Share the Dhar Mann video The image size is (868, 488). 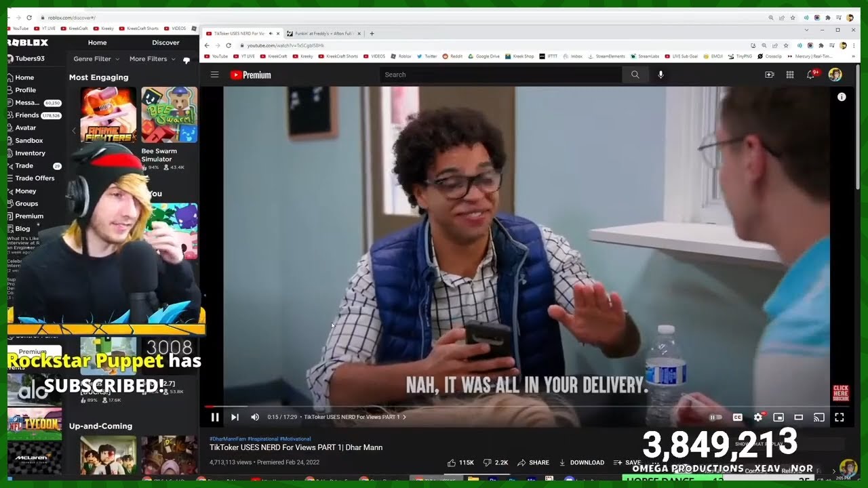(x=533, y=463)
